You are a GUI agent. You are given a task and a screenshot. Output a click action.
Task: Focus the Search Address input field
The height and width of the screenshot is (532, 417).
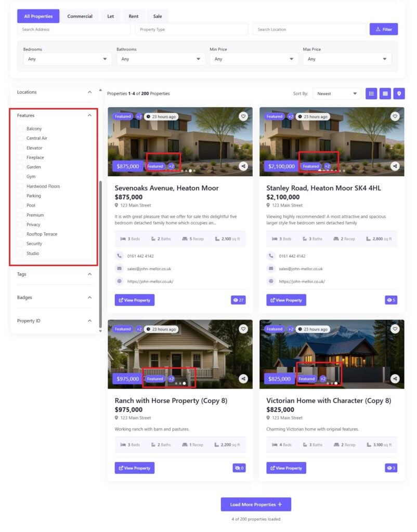(x=73, y=30)
